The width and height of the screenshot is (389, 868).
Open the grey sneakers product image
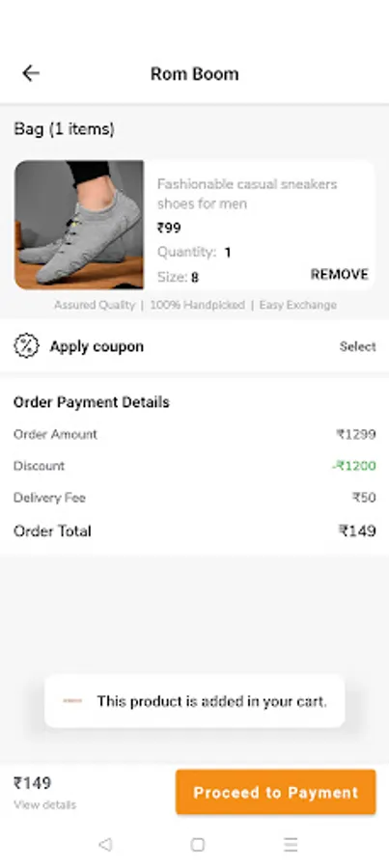click(79, 225)
